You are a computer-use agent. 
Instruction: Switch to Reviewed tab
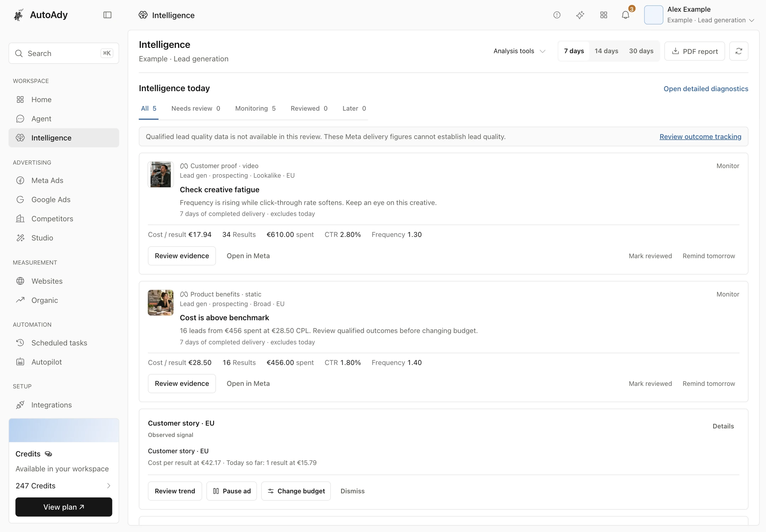pyautogui.click(x=309, y=109)
